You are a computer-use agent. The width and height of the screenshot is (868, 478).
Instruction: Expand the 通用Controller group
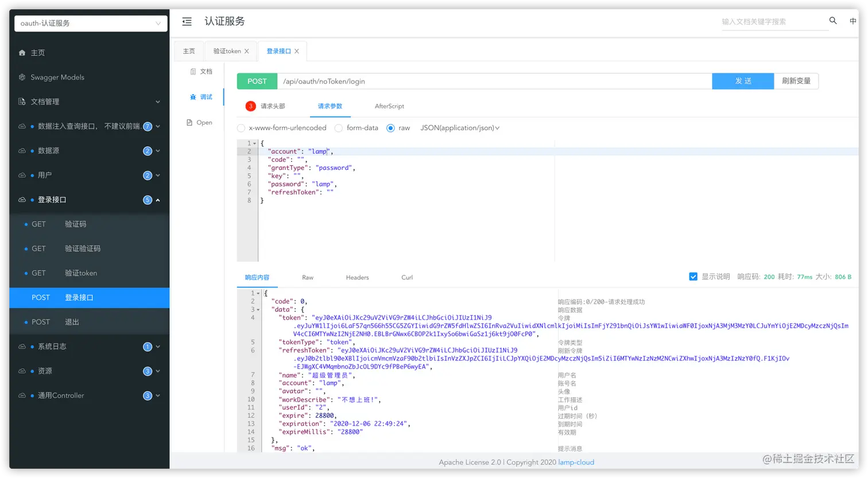[x=158, y=395]
